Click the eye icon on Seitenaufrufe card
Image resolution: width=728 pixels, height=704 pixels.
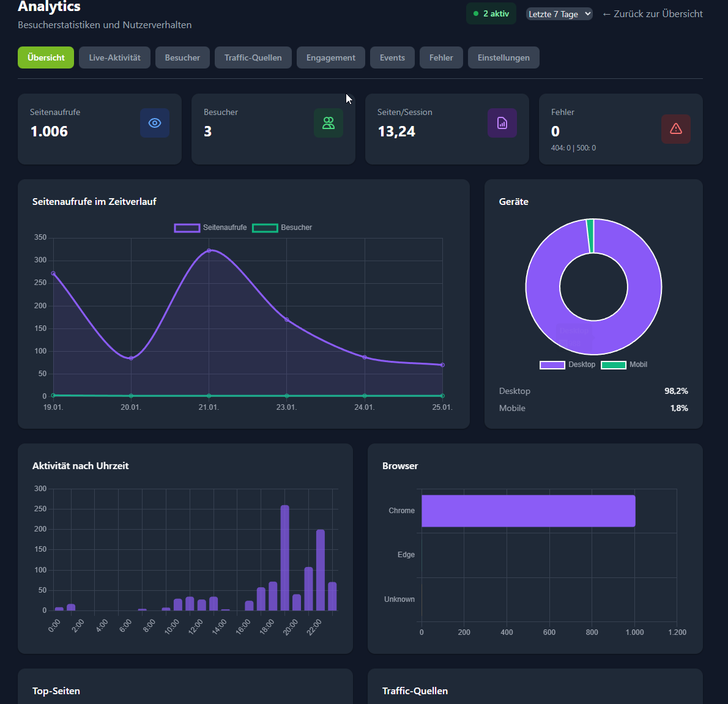point(155,123)
